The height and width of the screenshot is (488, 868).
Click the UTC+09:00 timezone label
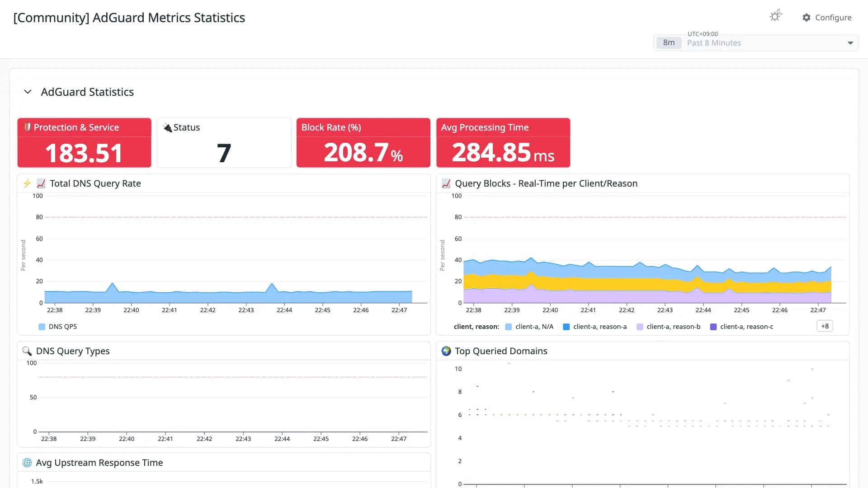(x=703, y=34)
